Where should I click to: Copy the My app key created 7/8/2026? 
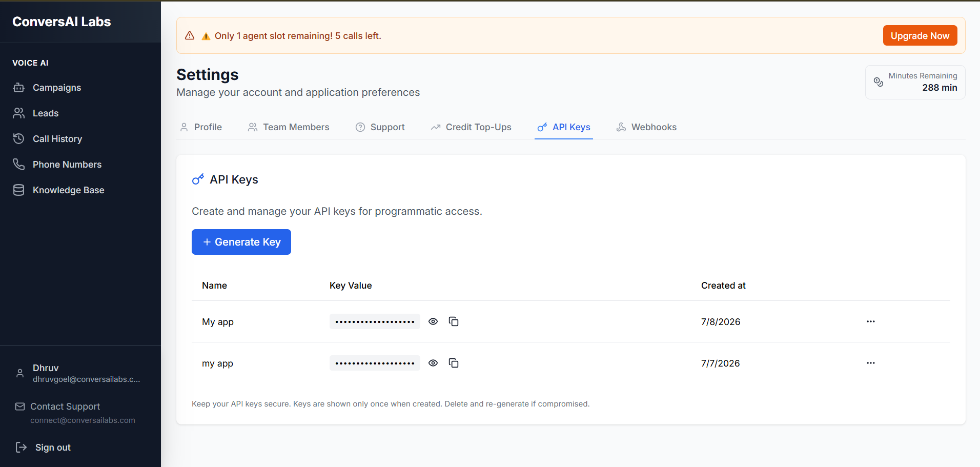(x=454, y=321)
